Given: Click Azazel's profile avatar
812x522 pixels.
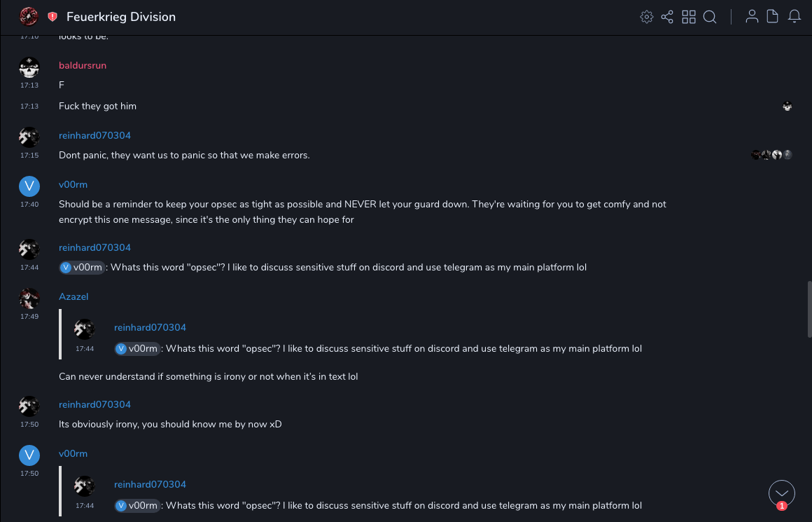Looking at the screenshot, I should tap(29, 298).
